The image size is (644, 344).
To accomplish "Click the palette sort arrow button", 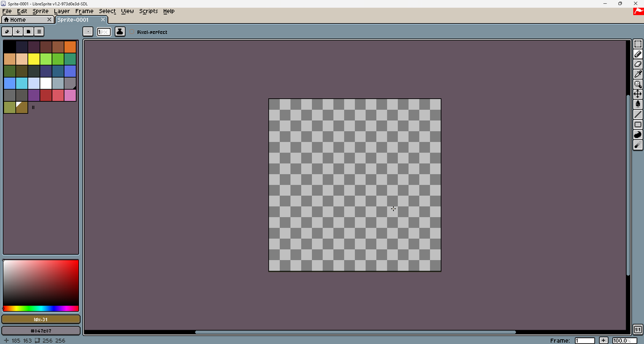I will pyautogui.click(x=18, y=32).
